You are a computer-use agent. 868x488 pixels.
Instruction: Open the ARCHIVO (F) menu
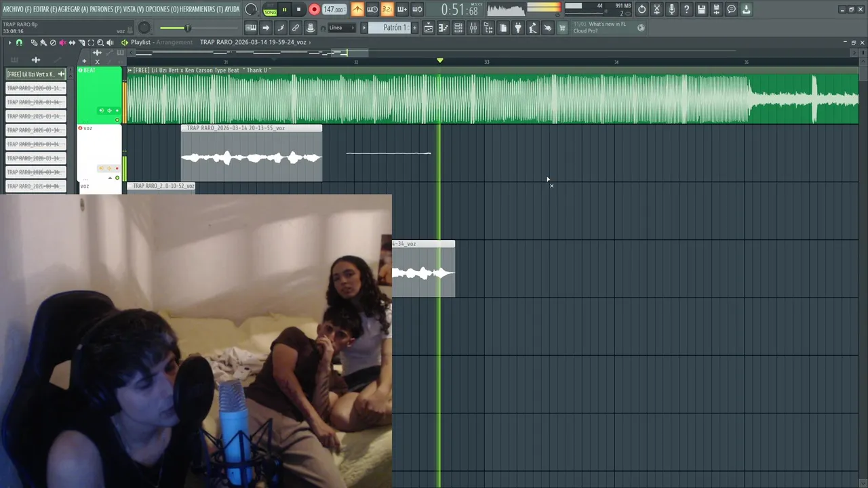(x=17, y=9)
